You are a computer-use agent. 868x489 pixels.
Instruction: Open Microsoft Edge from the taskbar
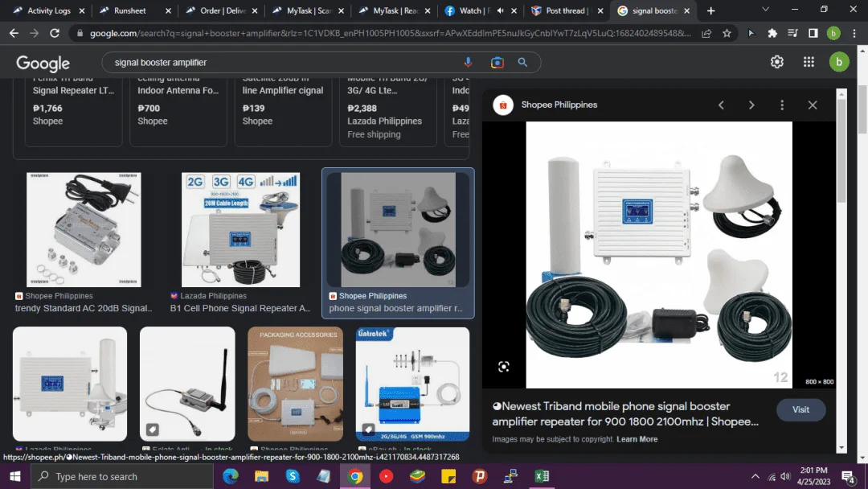[x=231, y=476]
